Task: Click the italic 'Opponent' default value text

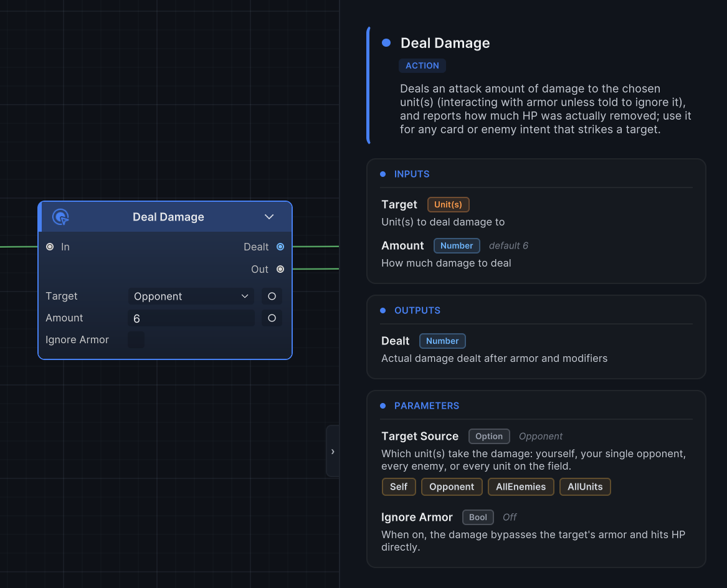Action: [x=541, y=437]
